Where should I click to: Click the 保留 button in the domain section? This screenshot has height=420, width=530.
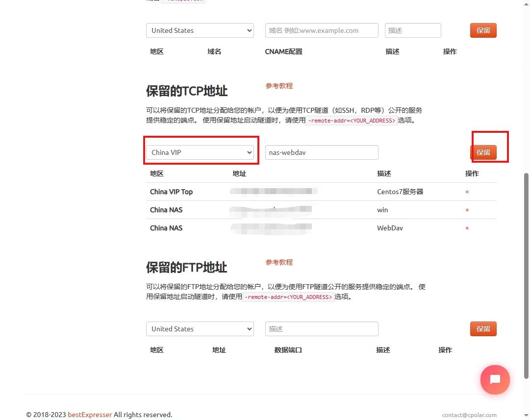483,30
